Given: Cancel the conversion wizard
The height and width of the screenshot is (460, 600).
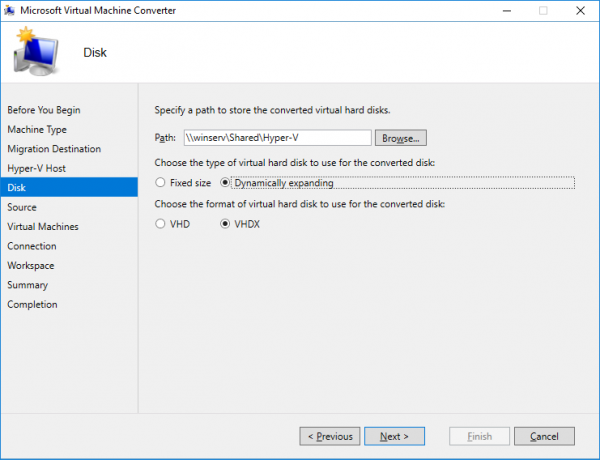Looking at the screenshot, I should point(544,436).
